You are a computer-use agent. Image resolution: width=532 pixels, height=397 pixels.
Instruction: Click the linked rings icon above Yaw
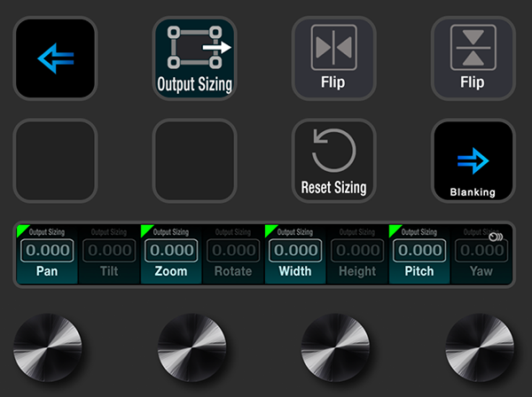[496, 237]
